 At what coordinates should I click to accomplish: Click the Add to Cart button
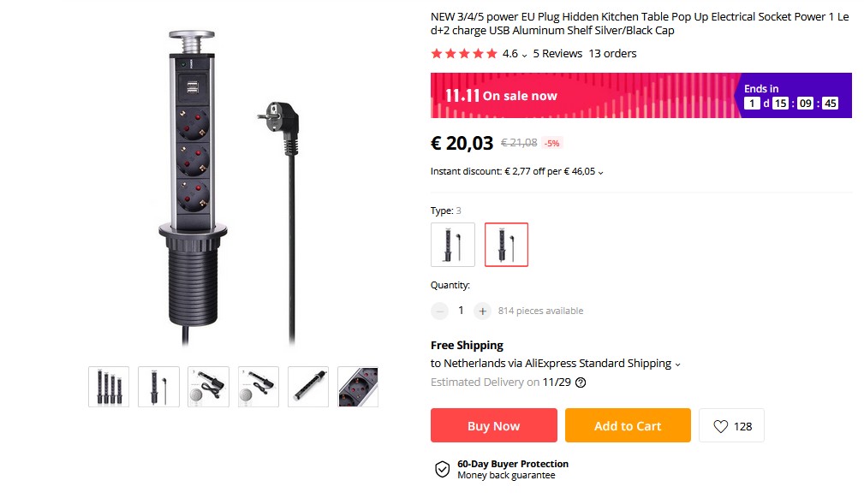click(x=627, y=425)
